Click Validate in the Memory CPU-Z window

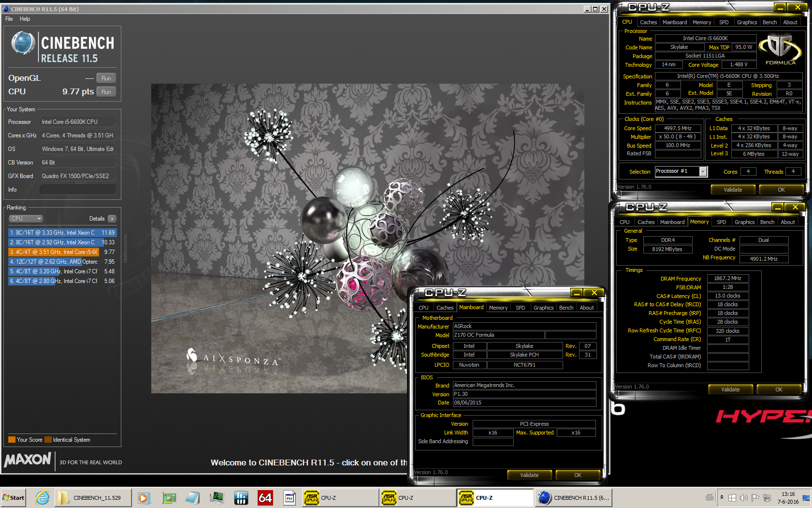(x=730, y=389)
